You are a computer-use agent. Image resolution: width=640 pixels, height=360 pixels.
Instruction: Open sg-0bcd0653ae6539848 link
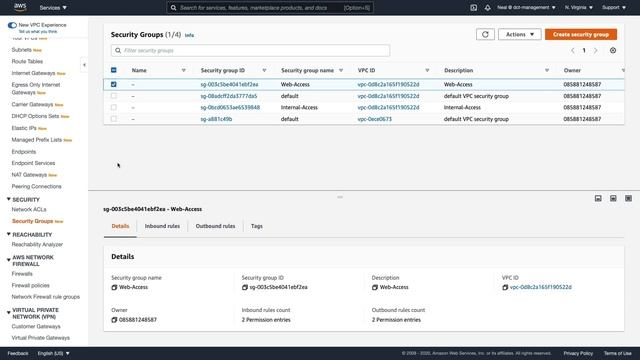point(230,107)
